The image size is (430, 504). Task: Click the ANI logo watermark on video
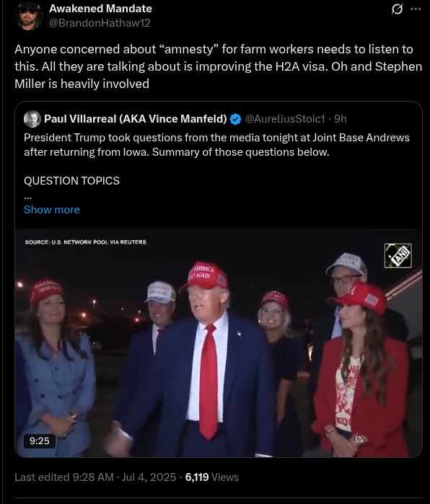tap(398, 255)
